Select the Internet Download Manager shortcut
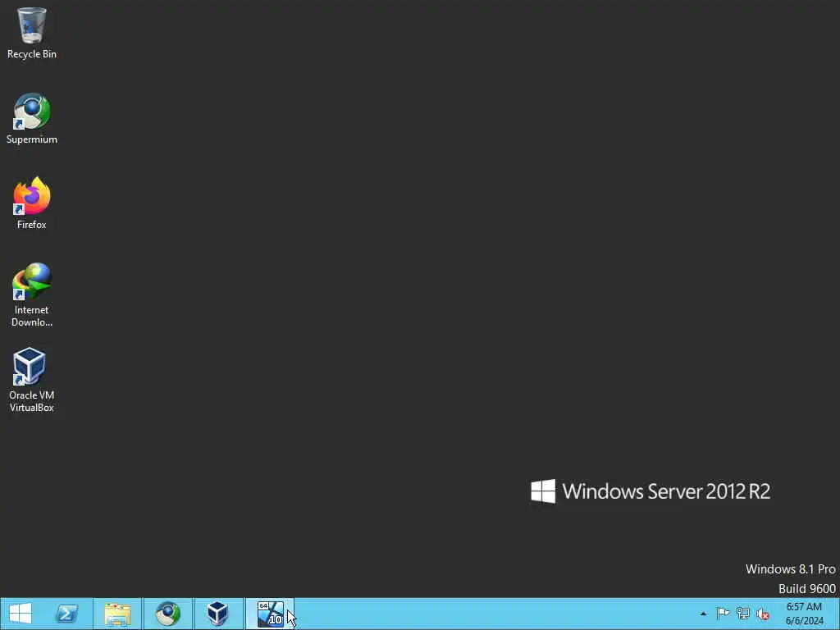This screenshot has height=630, width=840. click(x=32, y=294)
